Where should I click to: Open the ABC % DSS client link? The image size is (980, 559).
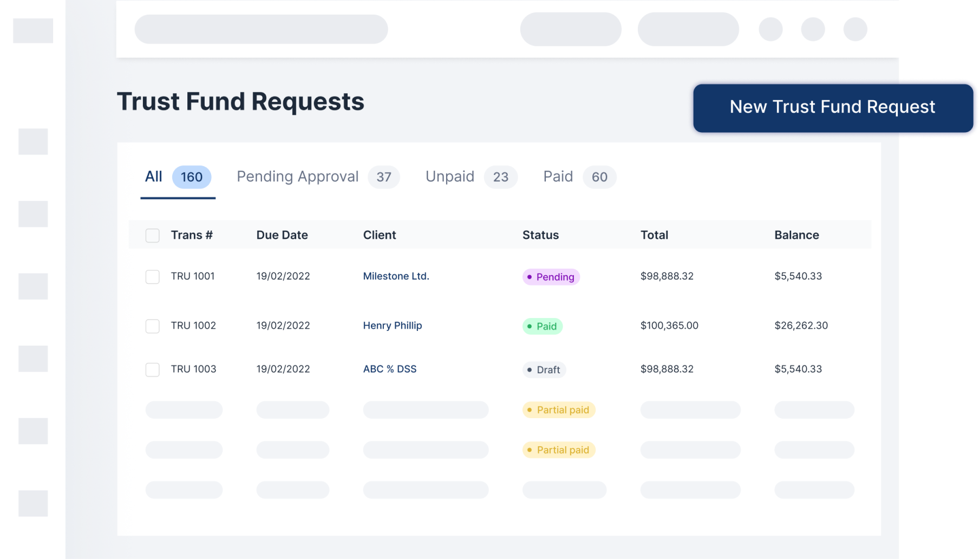(389, 369)
